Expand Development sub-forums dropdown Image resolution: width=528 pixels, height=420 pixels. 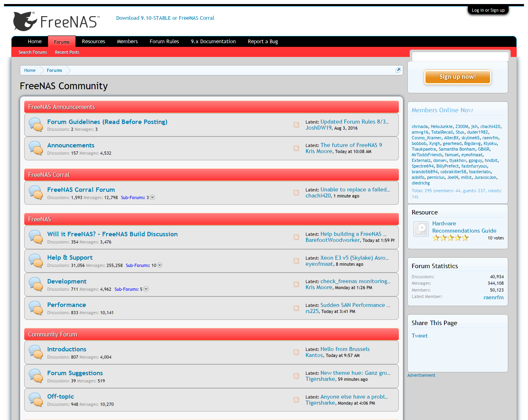point(146,289)
